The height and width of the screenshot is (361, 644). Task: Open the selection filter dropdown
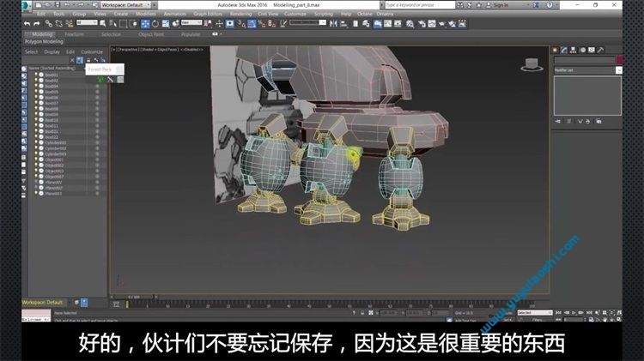[87, 22]
